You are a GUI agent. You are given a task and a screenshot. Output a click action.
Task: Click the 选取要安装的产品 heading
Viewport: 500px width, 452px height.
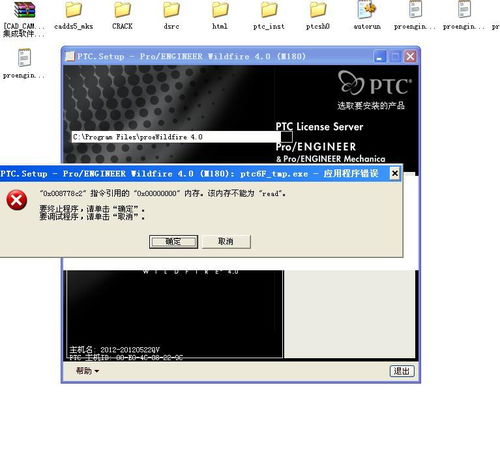[x=371, y=106]
